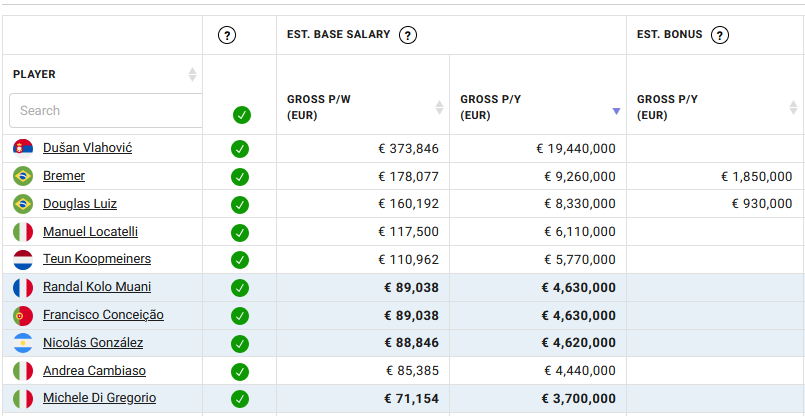The width and height of the screenshot is (805, 416).
Task: Open Douglas Luiz player link
Action: (80, 204)
